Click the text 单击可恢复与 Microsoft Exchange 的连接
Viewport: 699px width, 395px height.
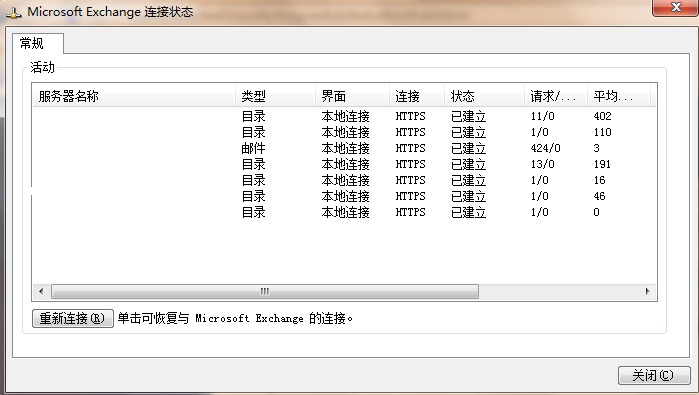coord(235,318)
